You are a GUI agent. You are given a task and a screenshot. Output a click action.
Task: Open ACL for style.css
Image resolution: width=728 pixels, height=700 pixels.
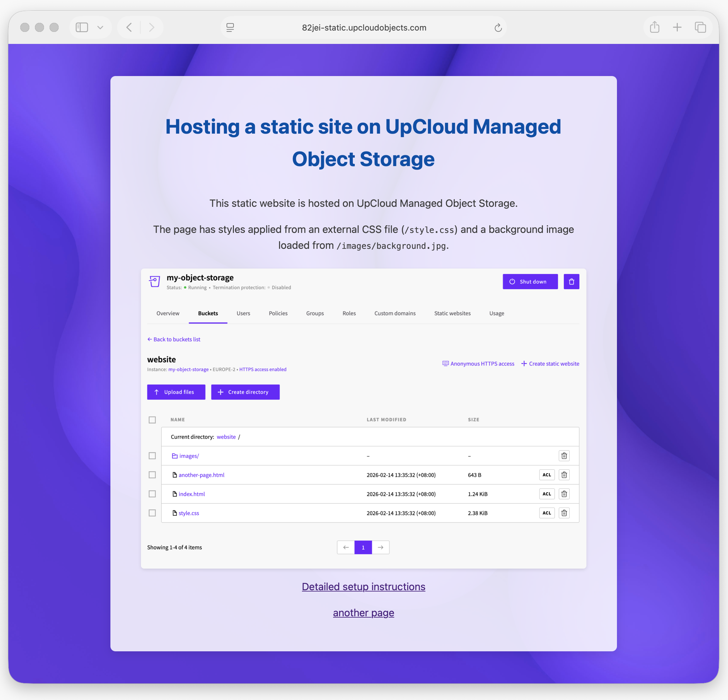click(547, 513)
